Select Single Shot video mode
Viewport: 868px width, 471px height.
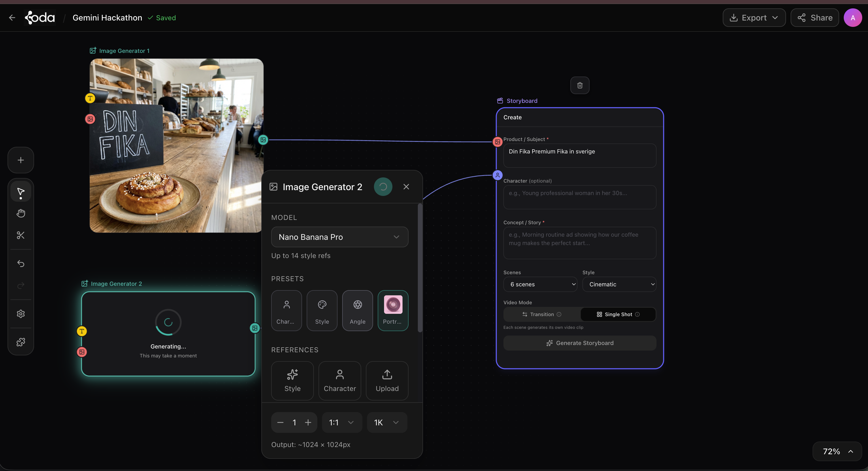pos(618,314)
